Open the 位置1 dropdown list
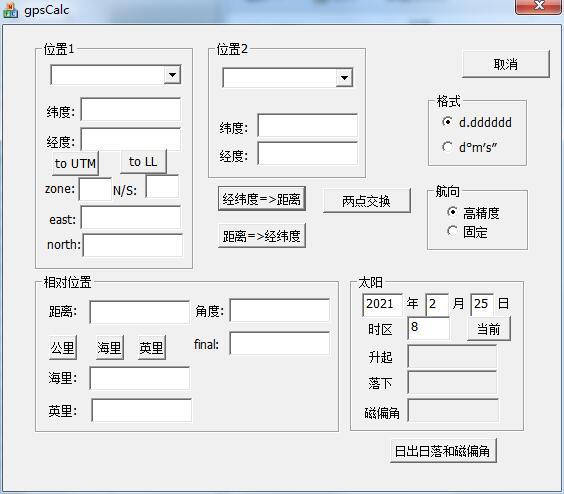The height and width of the screenshot is (494, 564). tap(172, 75)
